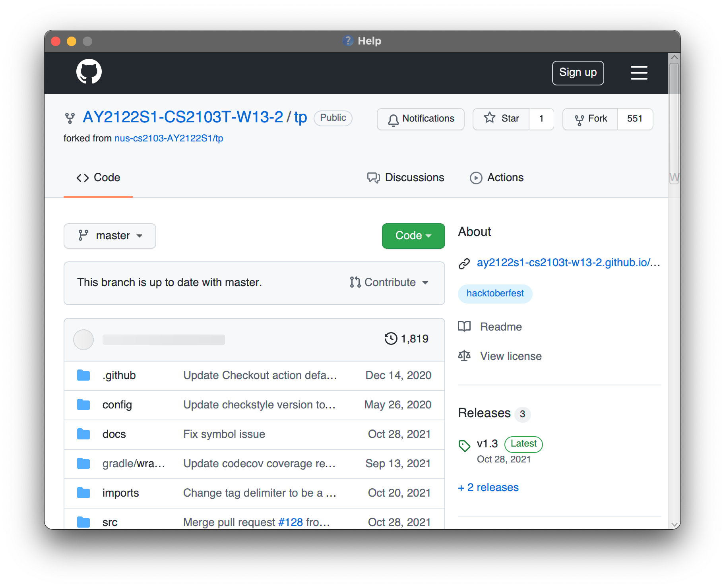Show the + 2 releases link
Viewport: 725px width, 588px height.
pos(489,487)
